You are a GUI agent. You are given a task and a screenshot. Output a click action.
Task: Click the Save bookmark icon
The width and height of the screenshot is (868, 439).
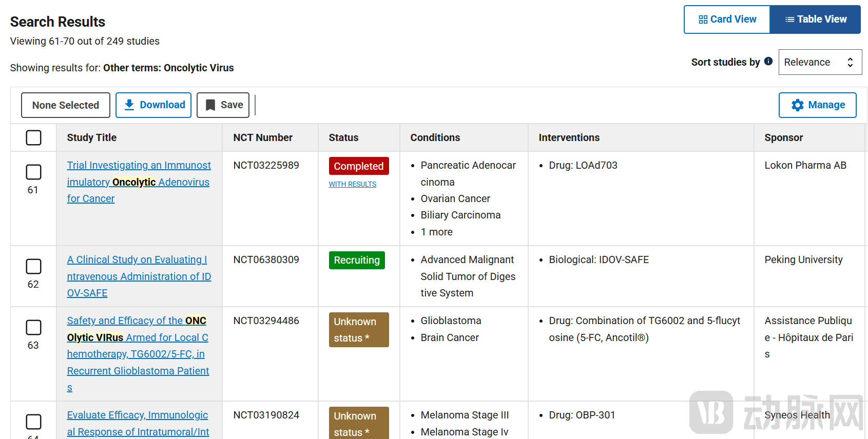coord(210,105)
